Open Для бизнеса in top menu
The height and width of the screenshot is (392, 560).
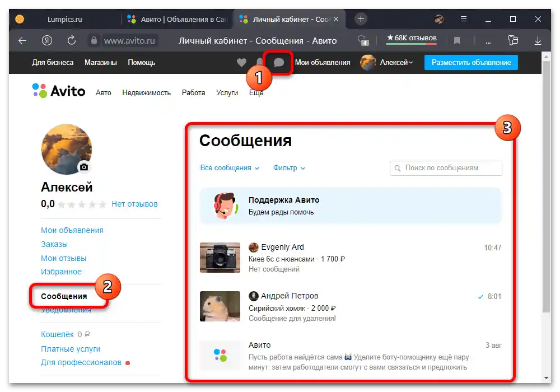53,63
